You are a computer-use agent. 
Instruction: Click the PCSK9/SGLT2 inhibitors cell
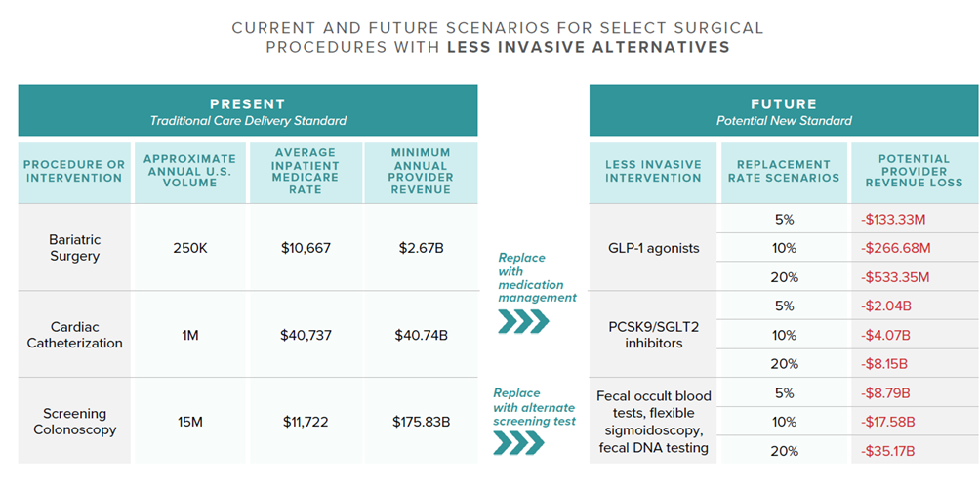(653, 335)
